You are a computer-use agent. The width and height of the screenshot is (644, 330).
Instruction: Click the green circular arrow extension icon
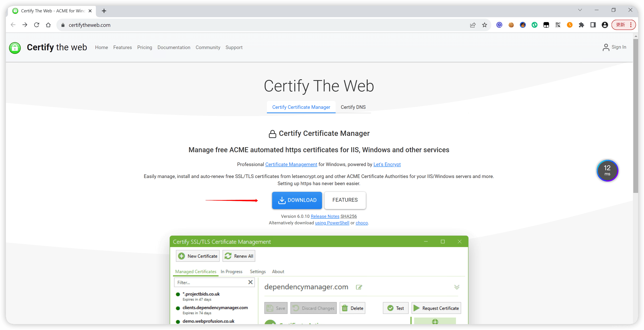(534, 25)
